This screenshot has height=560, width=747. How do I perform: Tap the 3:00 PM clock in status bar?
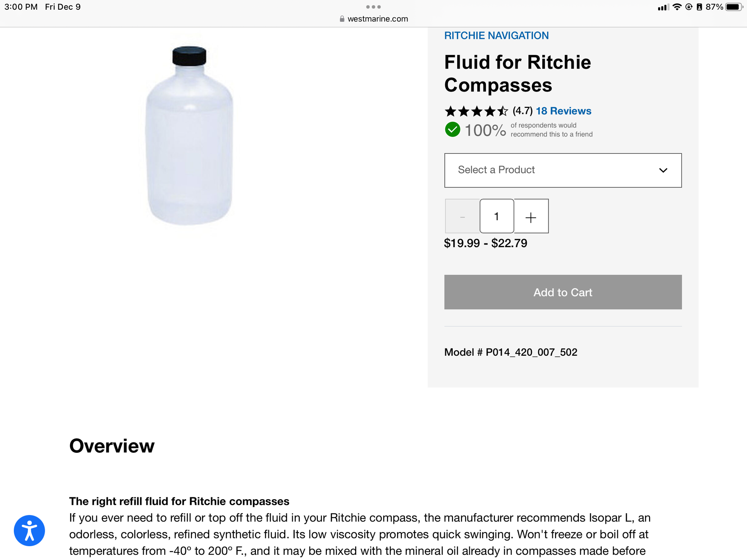(21, 7)
